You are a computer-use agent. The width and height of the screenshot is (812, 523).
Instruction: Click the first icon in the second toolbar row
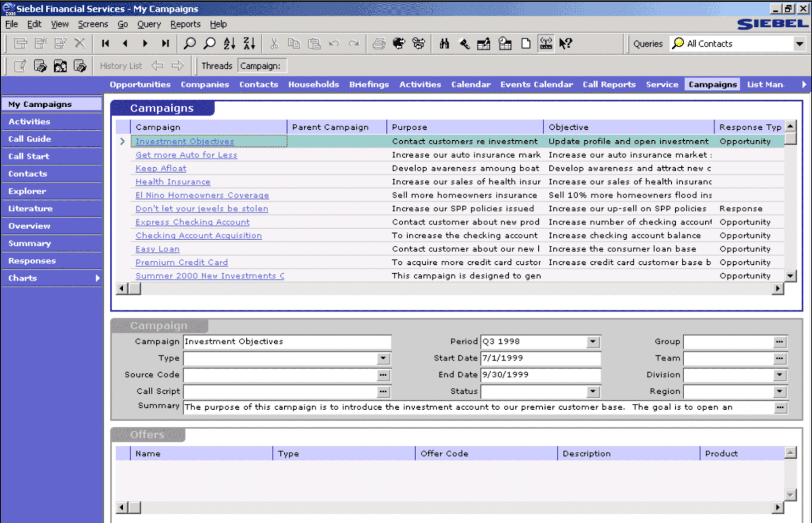[20, 66]
